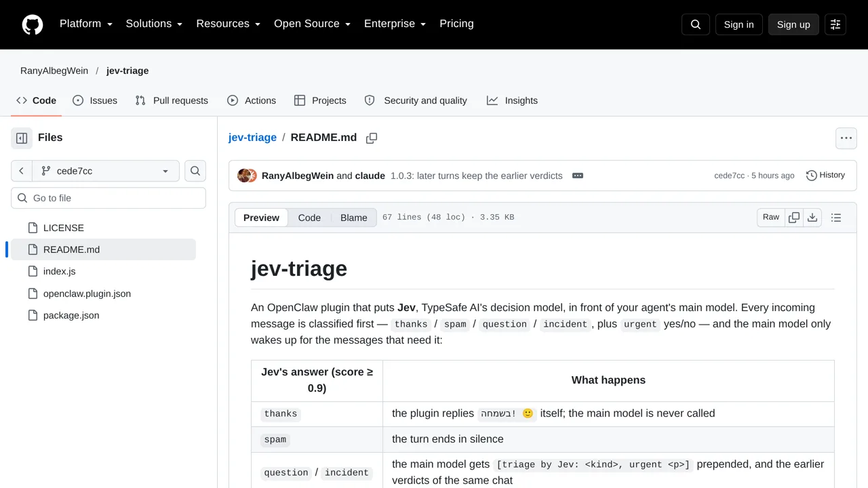Expand the Enterprise menu
Screen dimensions: 868x488
pos(395,24)
